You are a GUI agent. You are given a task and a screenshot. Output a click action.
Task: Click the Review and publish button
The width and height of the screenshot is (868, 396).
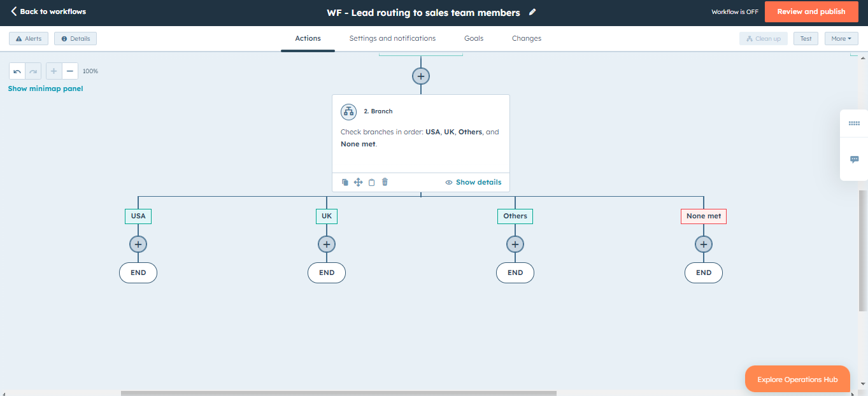tap(811, 11)
